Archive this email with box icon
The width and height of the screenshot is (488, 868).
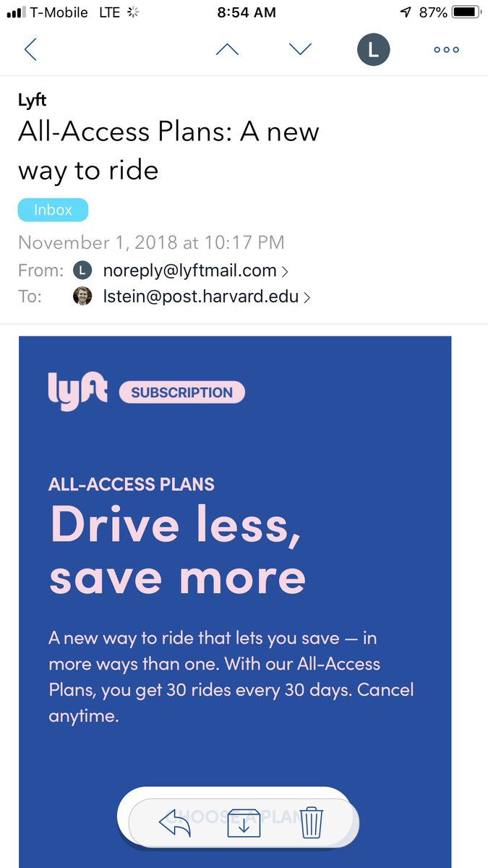244,823
